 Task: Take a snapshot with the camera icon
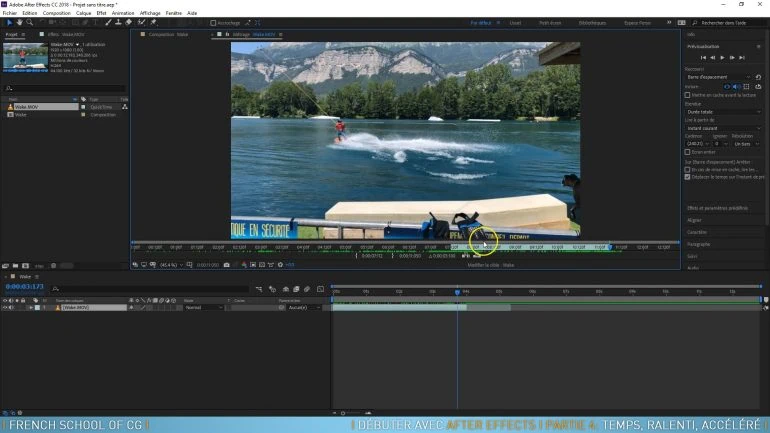227,265
